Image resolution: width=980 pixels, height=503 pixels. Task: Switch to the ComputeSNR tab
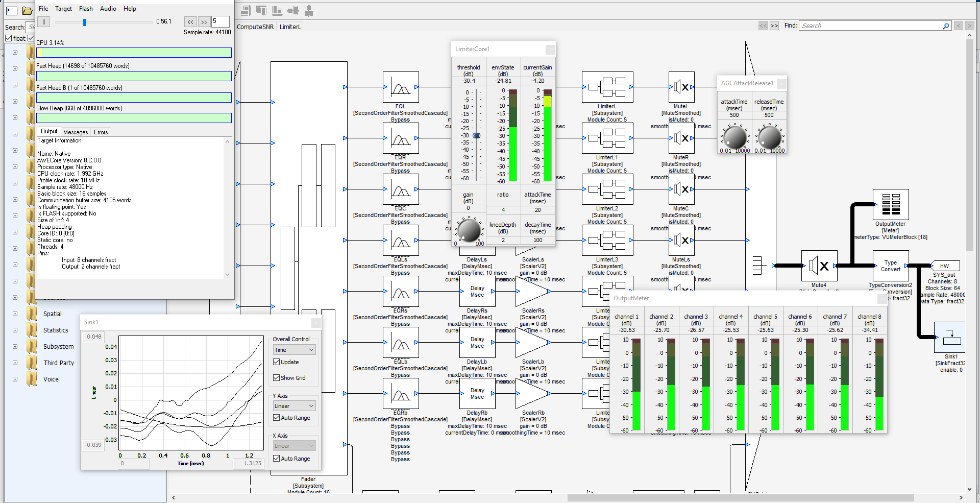[255, 27]
